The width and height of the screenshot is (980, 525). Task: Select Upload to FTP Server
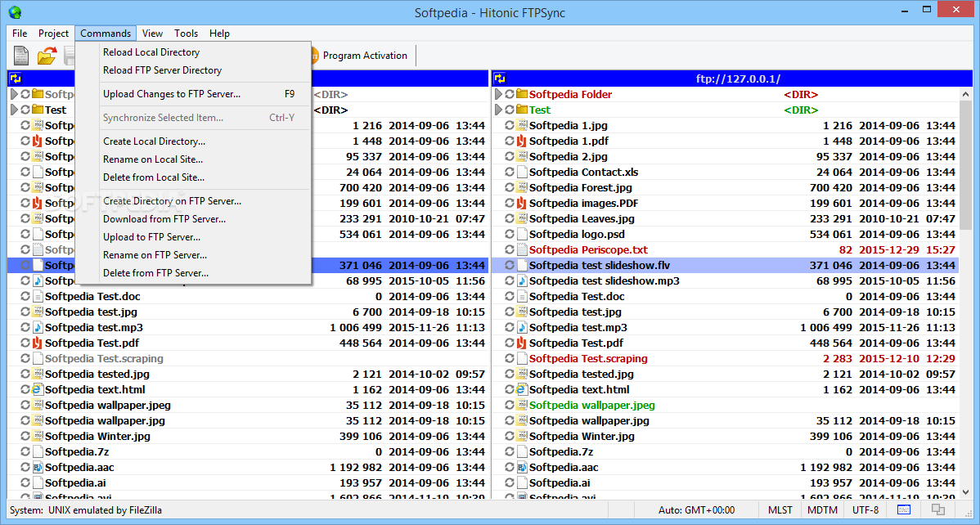192,237
